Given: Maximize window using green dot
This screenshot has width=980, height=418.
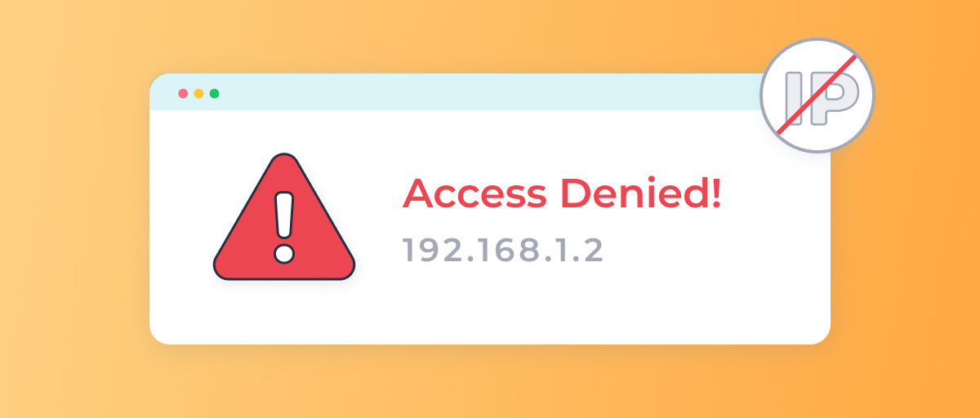Looking at the screenshot, I should (x=214, y=93).
